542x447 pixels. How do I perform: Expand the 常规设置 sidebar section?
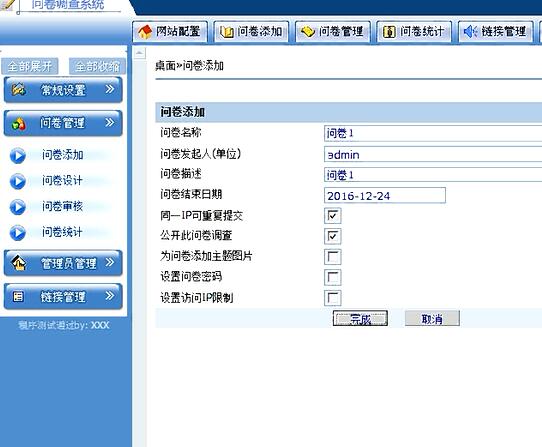[63, 90]
